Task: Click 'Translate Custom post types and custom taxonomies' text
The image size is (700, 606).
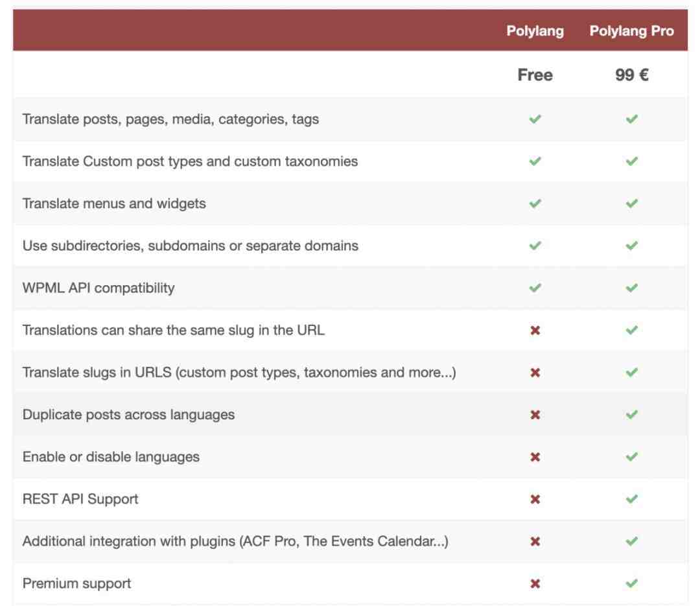Action: (x=190, y=161)
